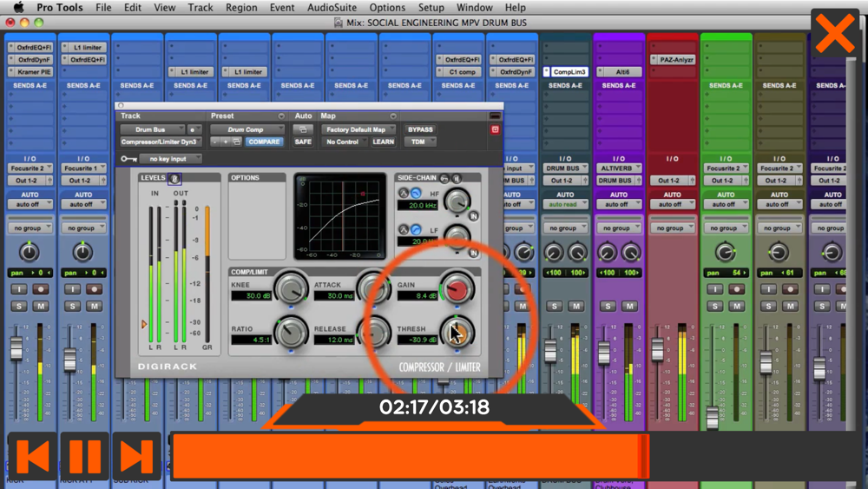Click input monitor on the Kramer PIE track
868x489 pixels.
(x=19, y=289)
